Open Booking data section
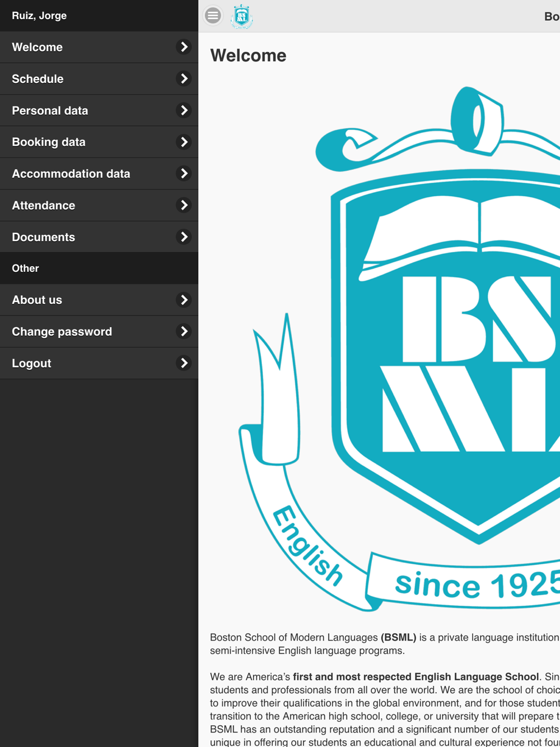 99,142
